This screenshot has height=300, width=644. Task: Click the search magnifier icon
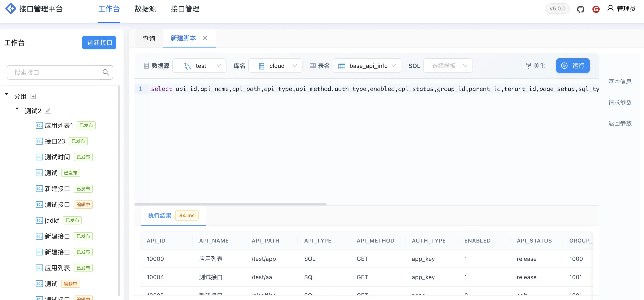(x=106, y=72)
